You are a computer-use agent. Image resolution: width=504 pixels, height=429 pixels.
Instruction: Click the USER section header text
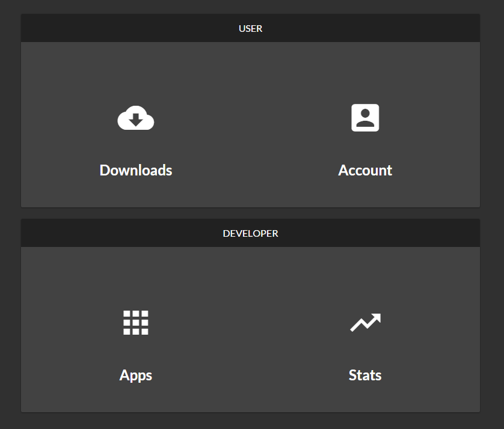[x=250, y=28]
